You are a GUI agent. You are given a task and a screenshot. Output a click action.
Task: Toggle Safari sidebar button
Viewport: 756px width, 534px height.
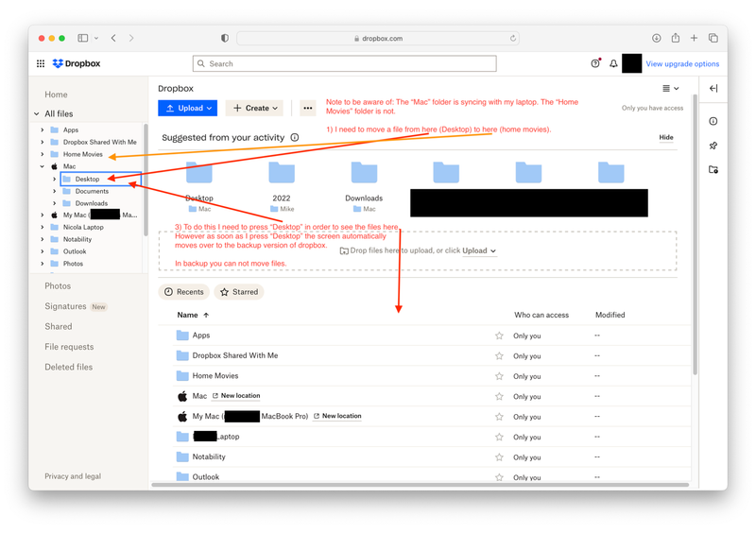(83, 38)
